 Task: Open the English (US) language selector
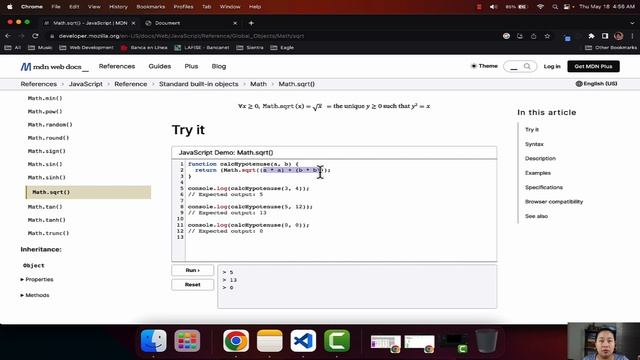[596, 84]
